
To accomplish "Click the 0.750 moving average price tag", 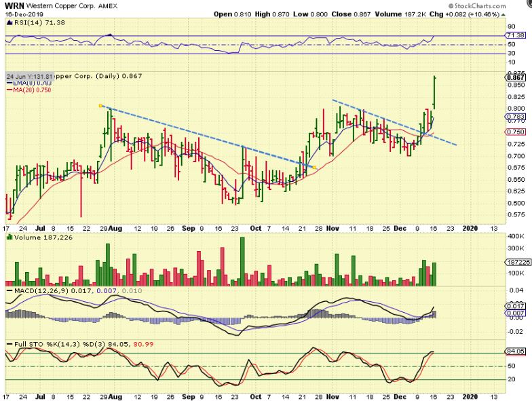I will click(516, 132).
